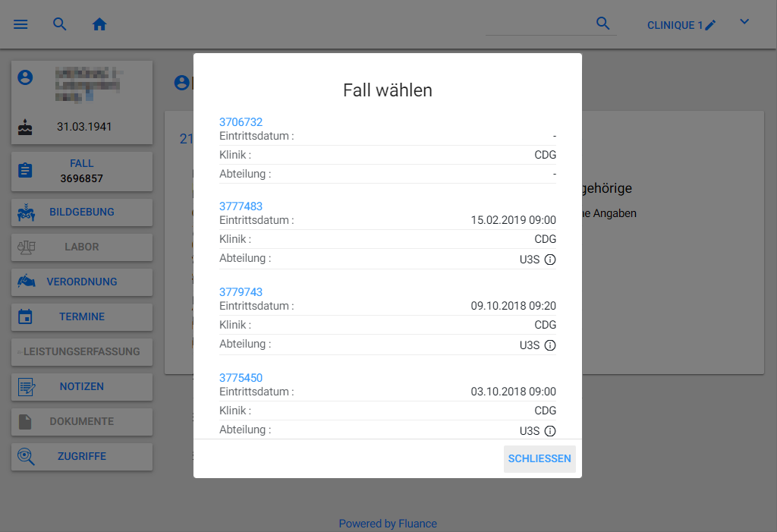Click info icon for case 3779743 Abteilung

click(x=550, y=345)
